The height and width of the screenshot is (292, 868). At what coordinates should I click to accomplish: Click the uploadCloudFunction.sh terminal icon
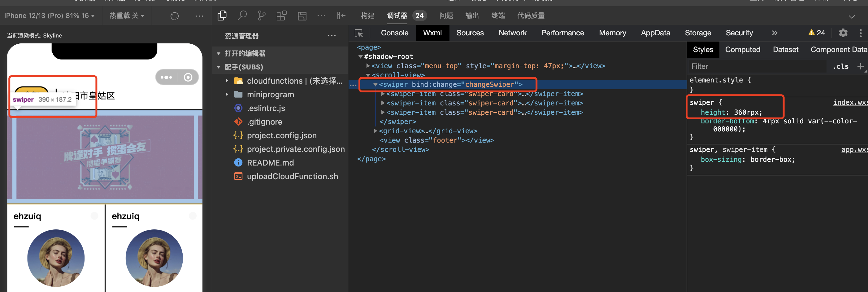238,176
